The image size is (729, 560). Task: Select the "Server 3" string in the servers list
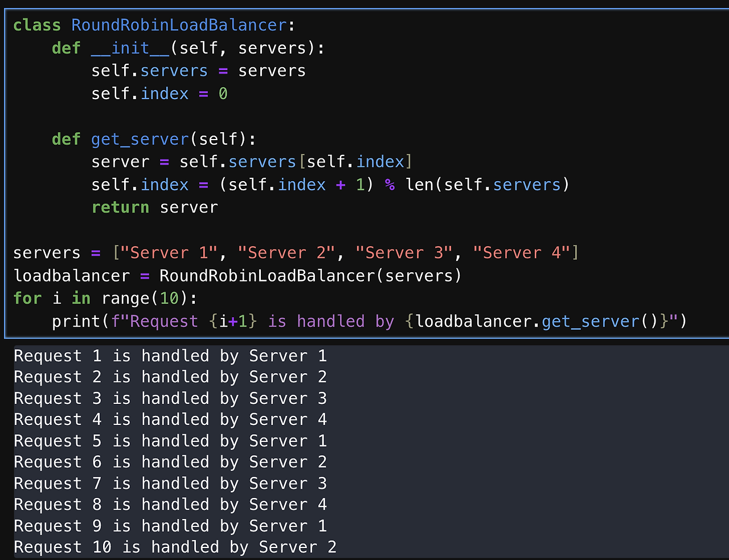pos(404,253)
